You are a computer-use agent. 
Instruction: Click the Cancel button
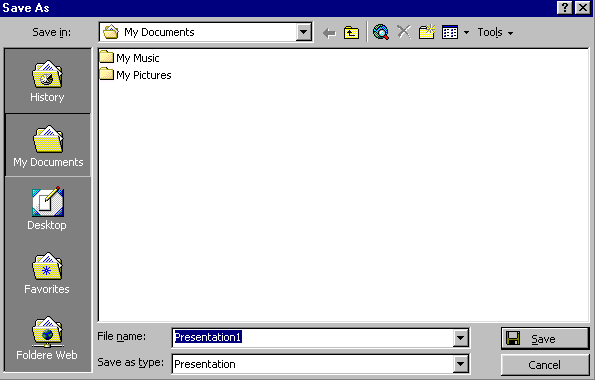coord(545,365)
